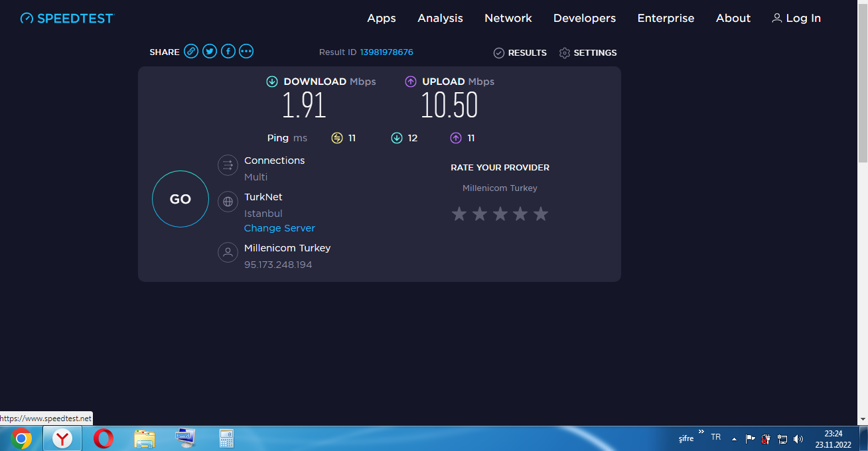
Task: Rate the provider one star
Action: (459, 214)
